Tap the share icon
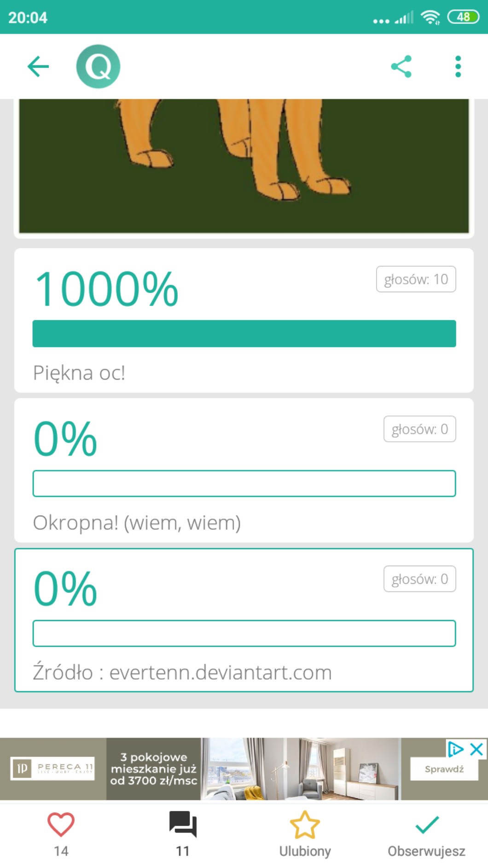The width and height of the screenshot is (488, 868). [x=401, y=67]
